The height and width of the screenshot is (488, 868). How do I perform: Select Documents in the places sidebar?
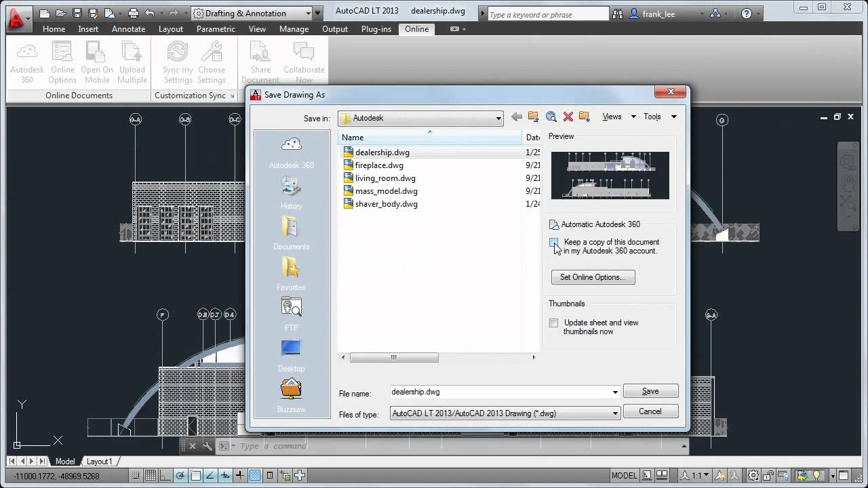click(x=291, y=234)
